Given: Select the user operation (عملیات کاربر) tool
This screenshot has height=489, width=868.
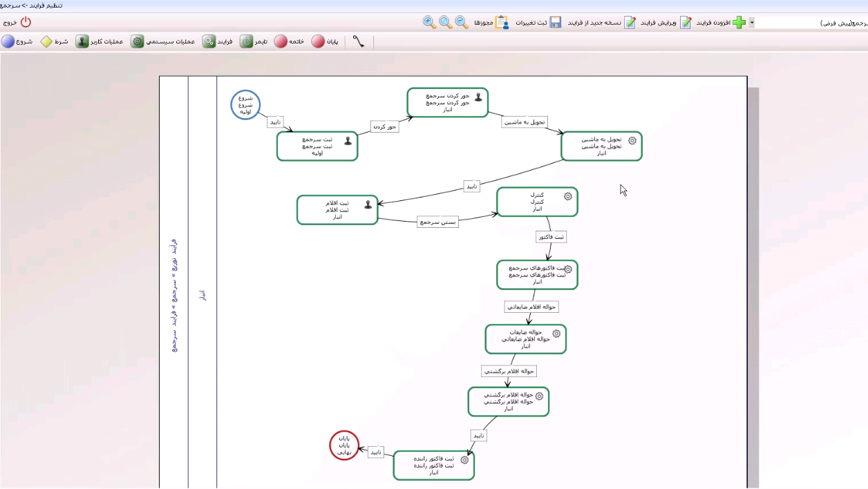Looking at the screenshot, I should pyautogui.click(x=82, y=42).
